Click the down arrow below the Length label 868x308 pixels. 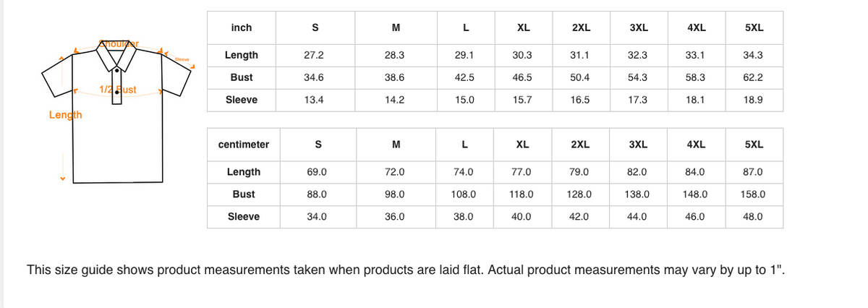(x=62, y=179)
